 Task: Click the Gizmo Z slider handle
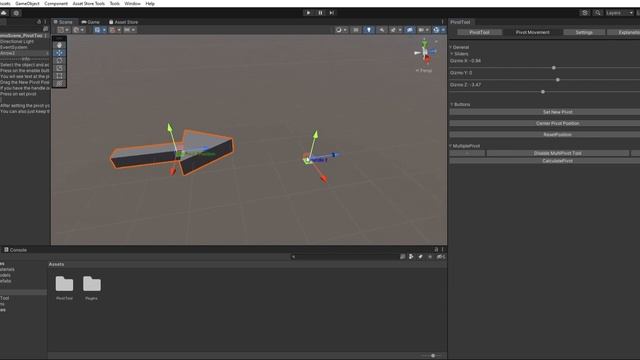(x=543, y=92)
